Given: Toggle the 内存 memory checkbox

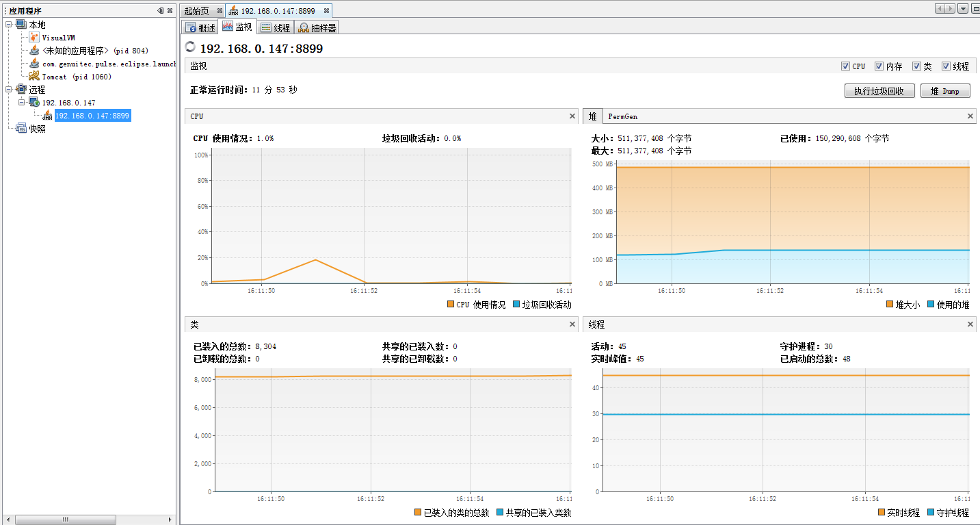Looking at the screenshot, I should 879,66.
